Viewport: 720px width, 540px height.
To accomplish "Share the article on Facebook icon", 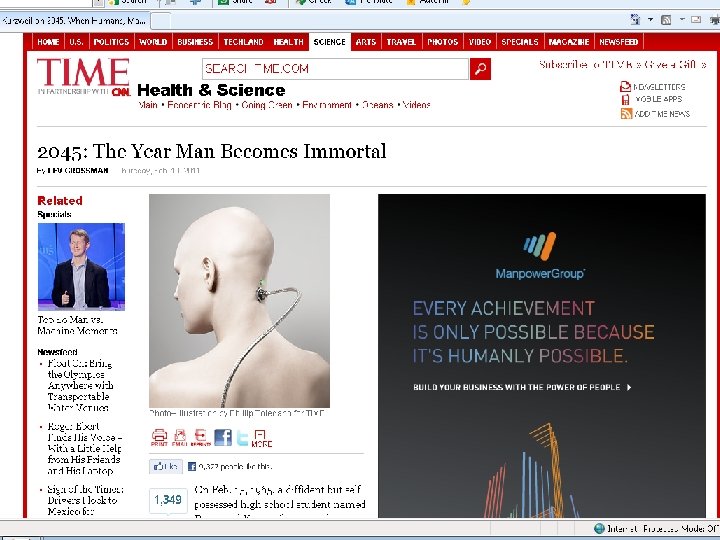I will point(223,437).
